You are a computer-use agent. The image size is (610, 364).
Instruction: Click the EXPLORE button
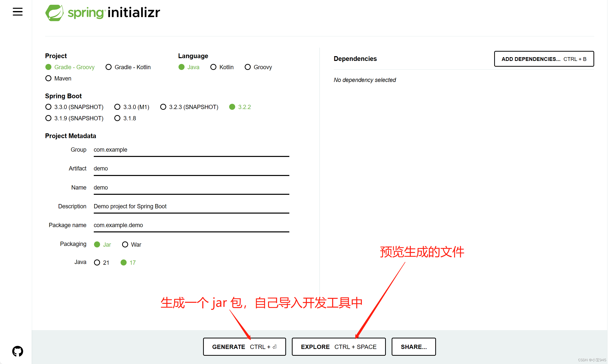point(339,347)
